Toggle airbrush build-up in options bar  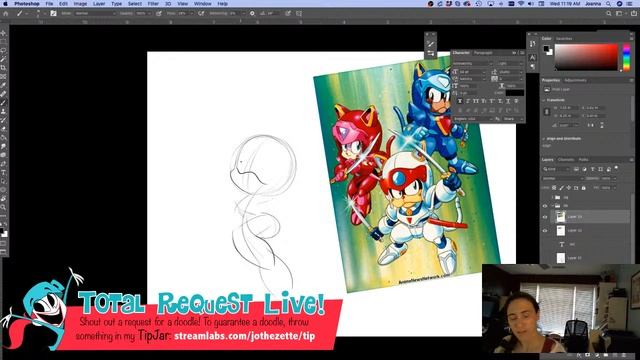[x=201, y=13]
